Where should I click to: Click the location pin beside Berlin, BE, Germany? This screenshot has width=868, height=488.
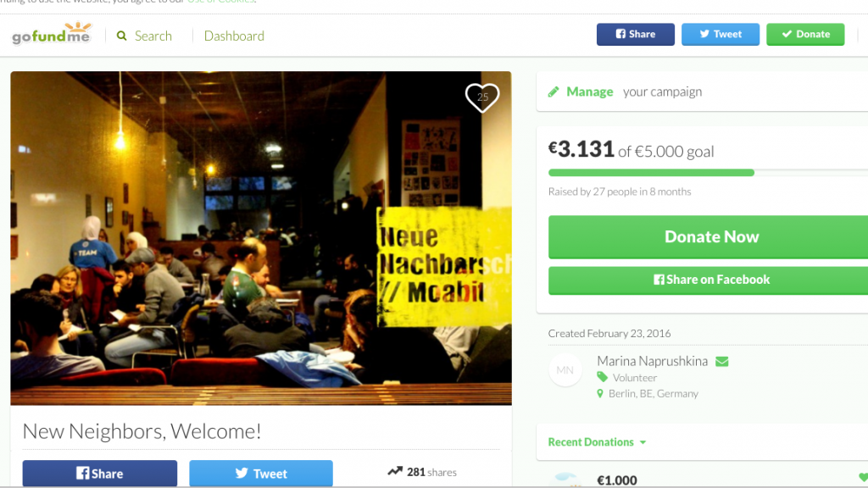600,393
